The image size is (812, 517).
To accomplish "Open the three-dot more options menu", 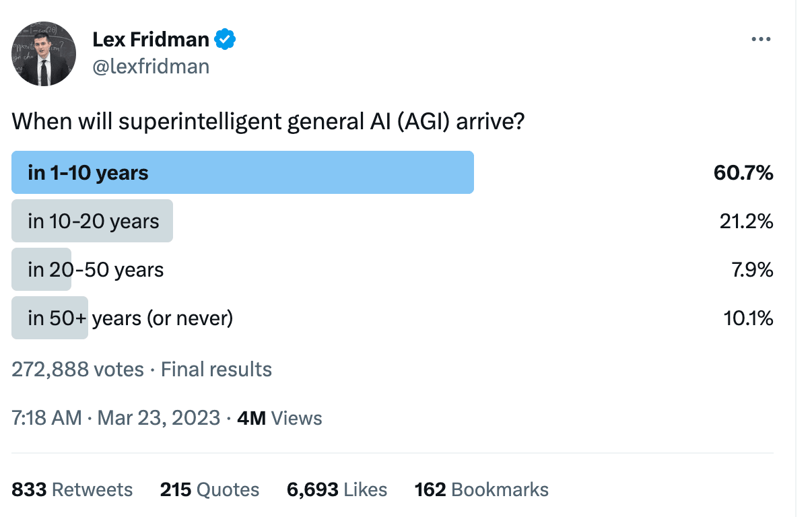I will pyautogui.click(x=760, y=39).
